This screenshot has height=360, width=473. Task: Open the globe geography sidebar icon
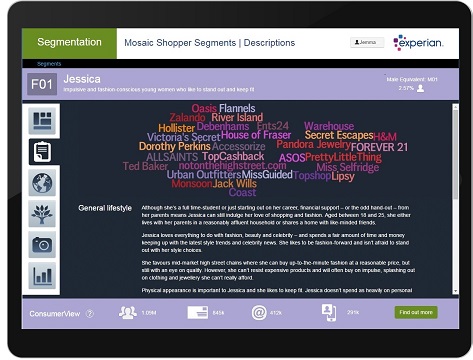point(42,183)
